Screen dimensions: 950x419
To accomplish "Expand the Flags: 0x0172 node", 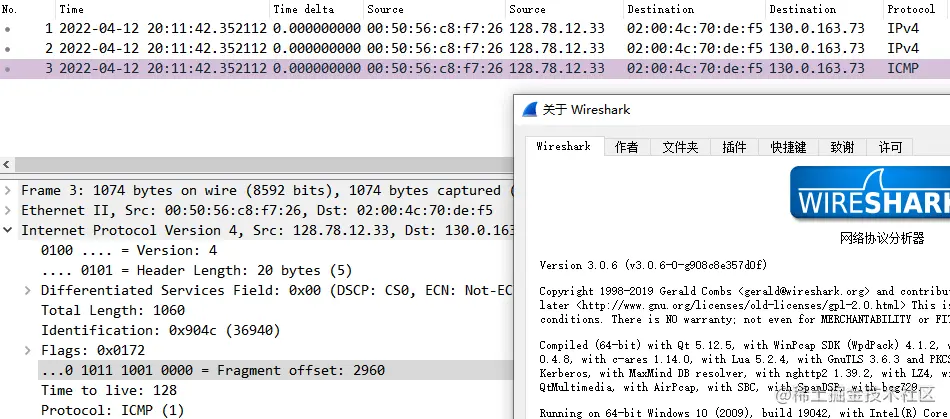I will tap(27, 351).
